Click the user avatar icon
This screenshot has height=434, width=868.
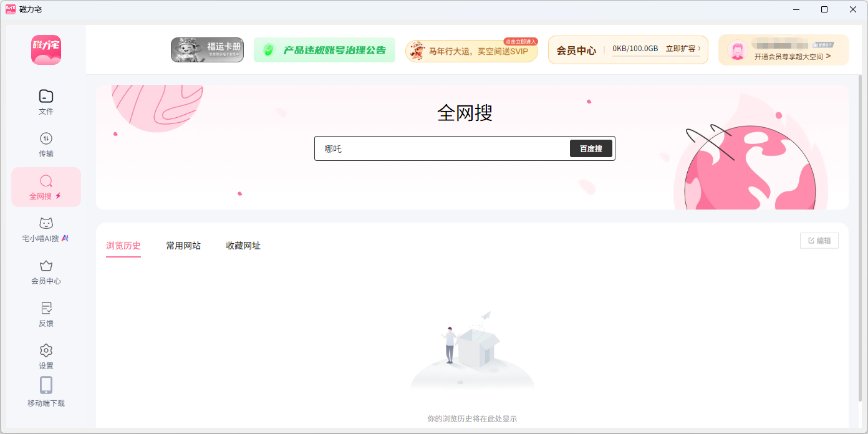click(738, 51)
